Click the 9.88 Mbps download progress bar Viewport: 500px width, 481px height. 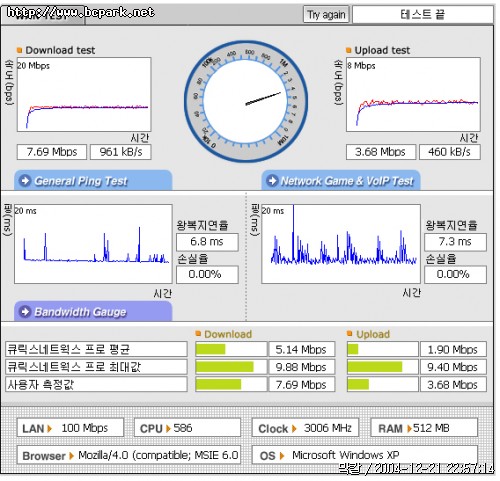pyautogui.click(x=231, y=367)
